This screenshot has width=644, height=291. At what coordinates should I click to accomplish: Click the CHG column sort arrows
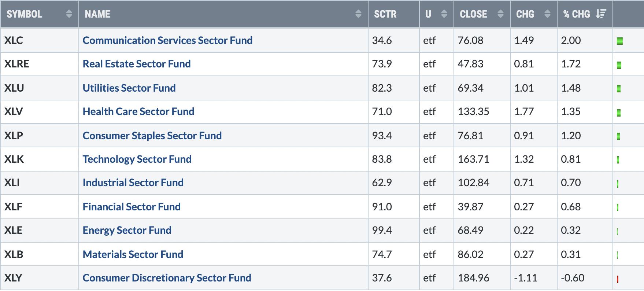(x=547, y=14)
